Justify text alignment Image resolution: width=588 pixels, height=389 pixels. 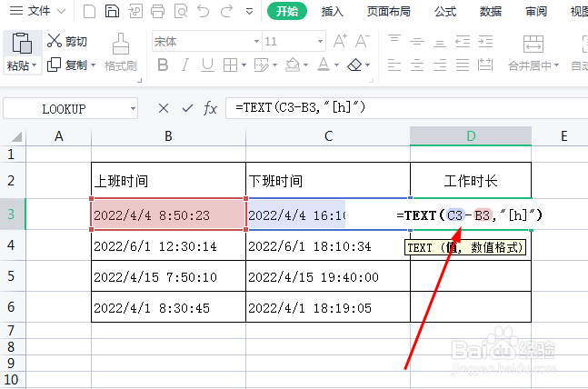pos(463,65)
